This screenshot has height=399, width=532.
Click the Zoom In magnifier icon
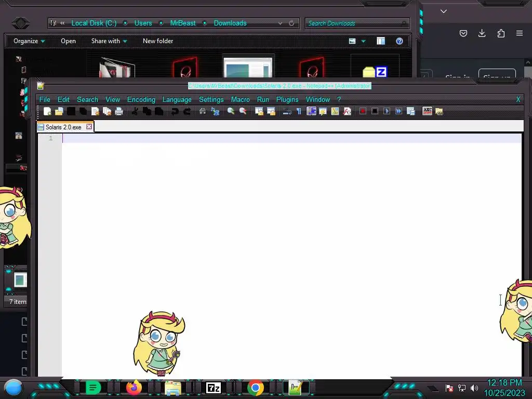pyautogui.click(x=231, y=111)
